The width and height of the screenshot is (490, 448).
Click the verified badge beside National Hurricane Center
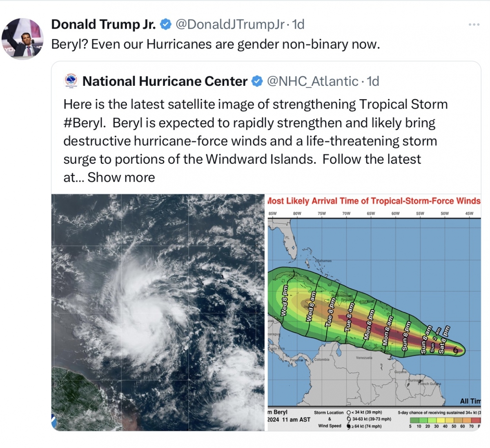pyautogui.click(x=257, y=81)
